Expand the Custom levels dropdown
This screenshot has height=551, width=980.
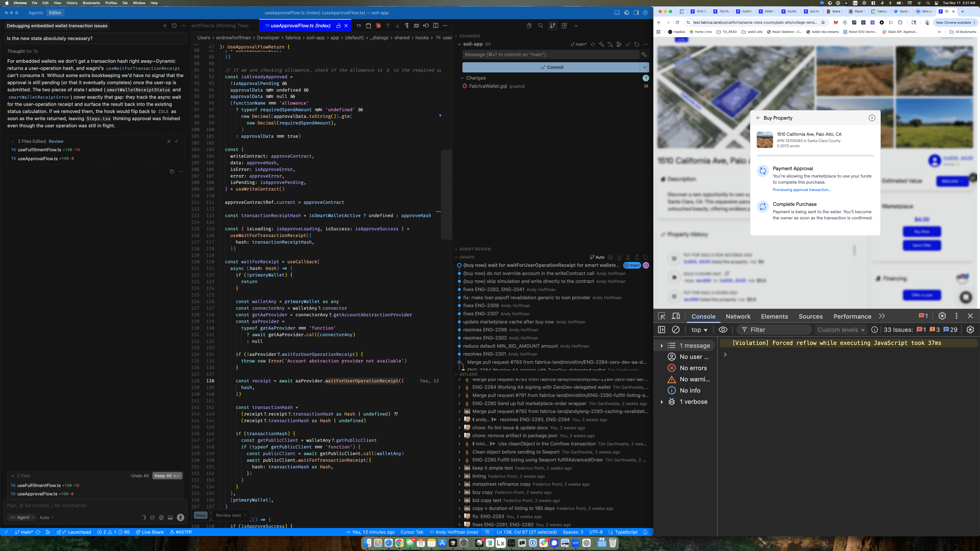pos(841,330)
